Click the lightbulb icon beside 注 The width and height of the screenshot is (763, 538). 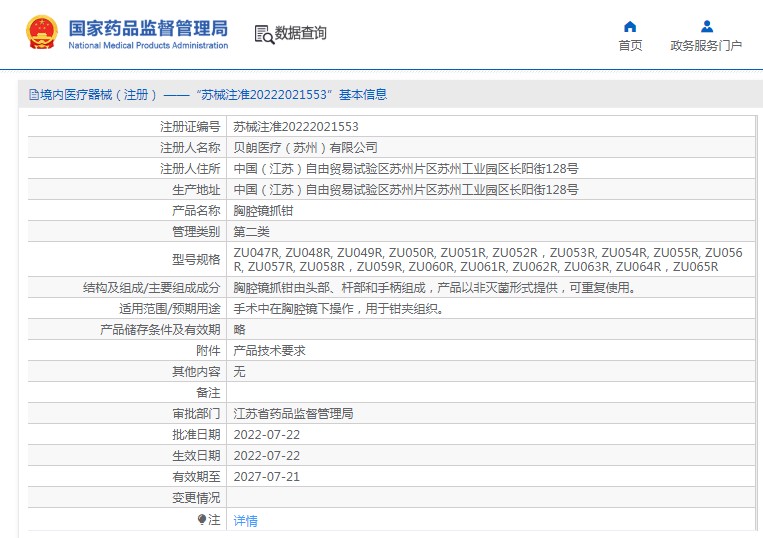pyautogui.click(x=202, y=520)
